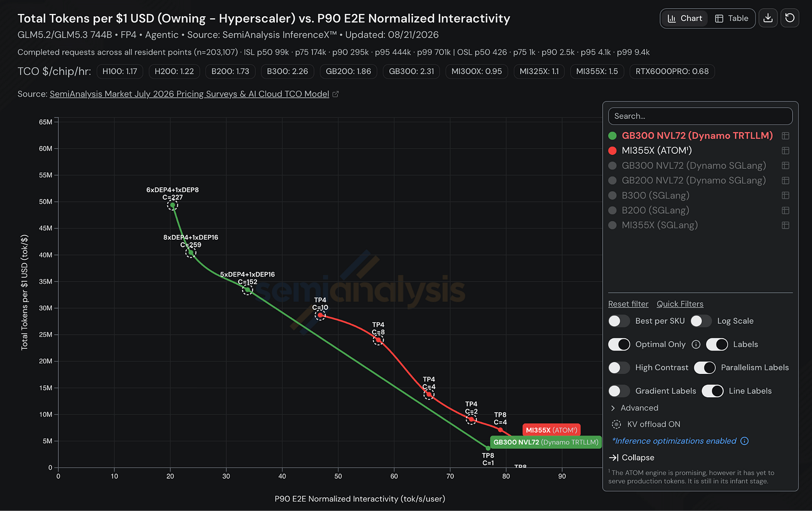Select the MI325X: 1.1 TCO chip
The width and height of the screenshot is (812, 511).
(x=539, y=71)
